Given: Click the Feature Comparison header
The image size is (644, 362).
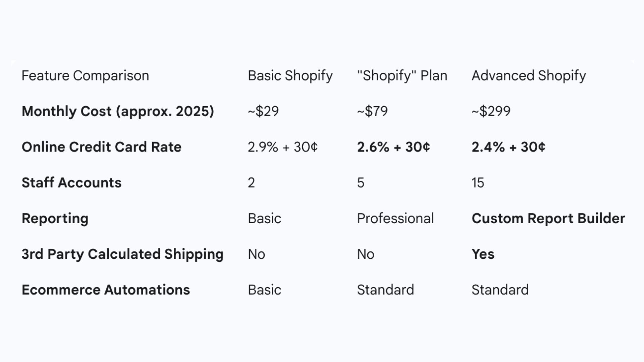Looking at the screenshot, I should pyautogui.click(x=85, y=76).
